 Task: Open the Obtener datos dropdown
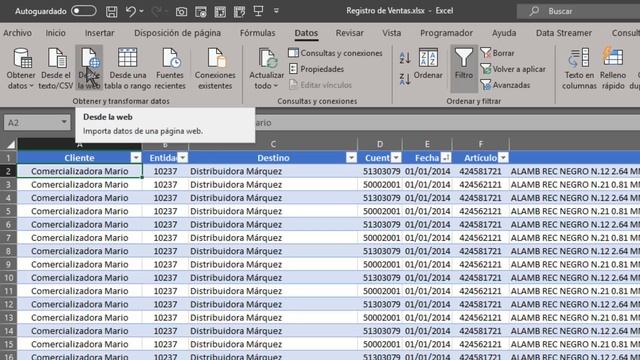click(20, 68)
